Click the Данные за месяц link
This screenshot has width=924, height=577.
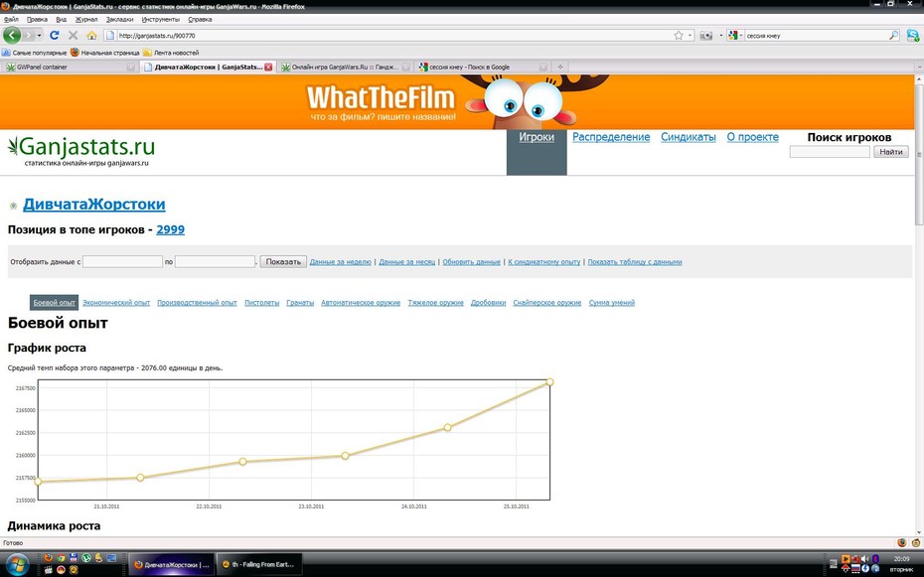click(x=406, y=262)
